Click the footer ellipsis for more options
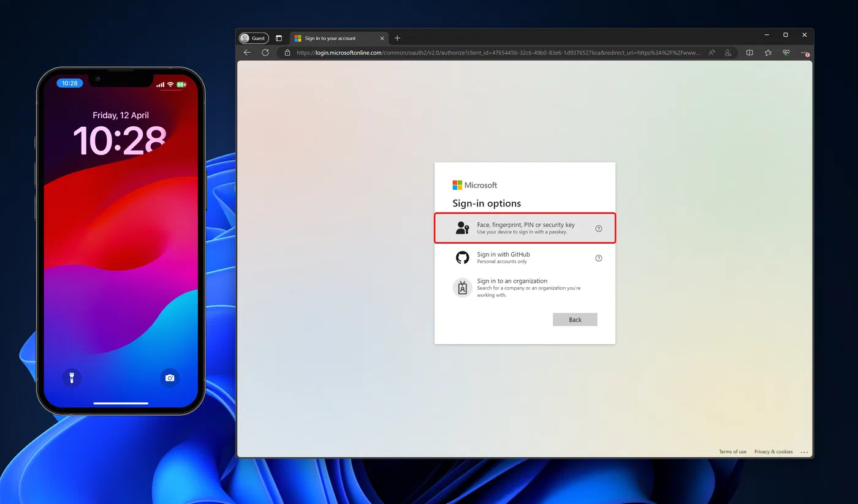The height and width of the screenshot is (504, 858). 805,452
